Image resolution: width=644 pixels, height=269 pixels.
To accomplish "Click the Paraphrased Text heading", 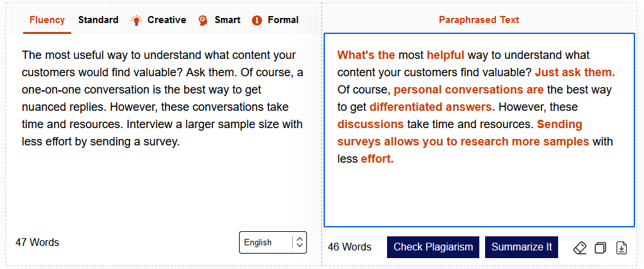I will [479, 20].
